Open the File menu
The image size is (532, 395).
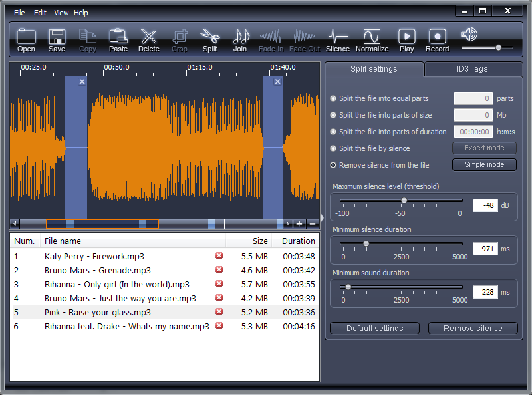pyautogui.click(x=19, y=12)
